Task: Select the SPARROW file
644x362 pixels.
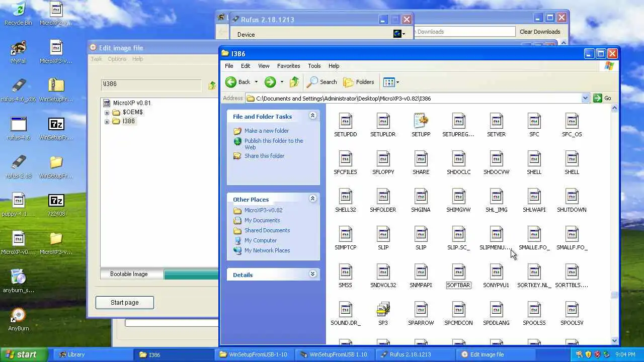Action: (x=421, y=314)
